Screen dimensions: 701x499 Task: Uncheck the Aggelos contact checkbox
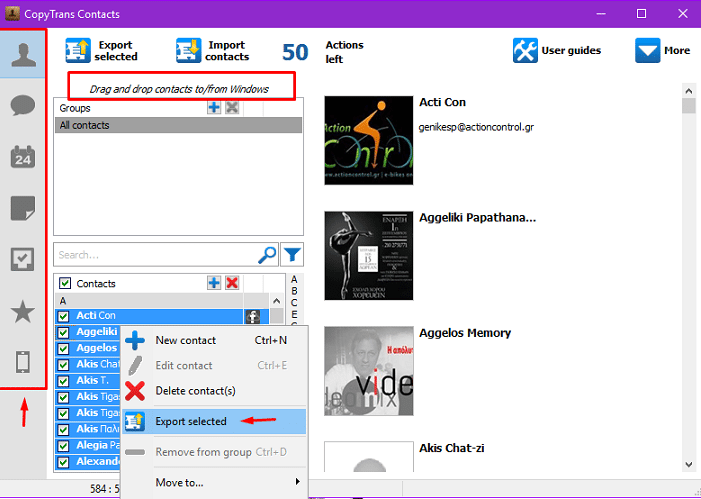63,348
